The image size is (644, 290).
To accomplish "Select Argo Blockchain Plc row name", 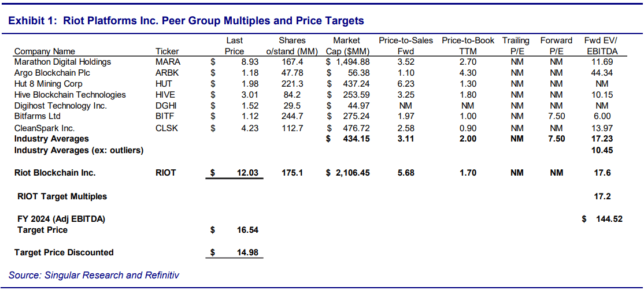I will pyautogui.click(x=52, y=73).
